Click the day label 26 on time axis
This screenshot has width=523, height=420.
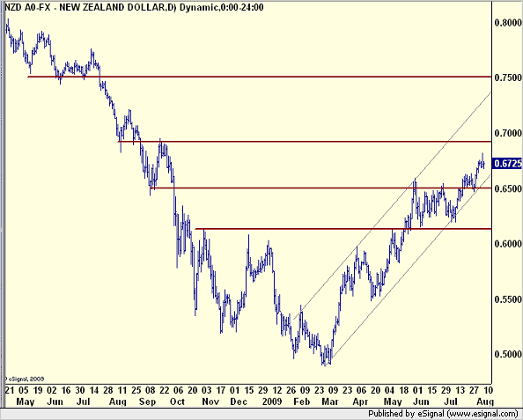tap(291, 390)
